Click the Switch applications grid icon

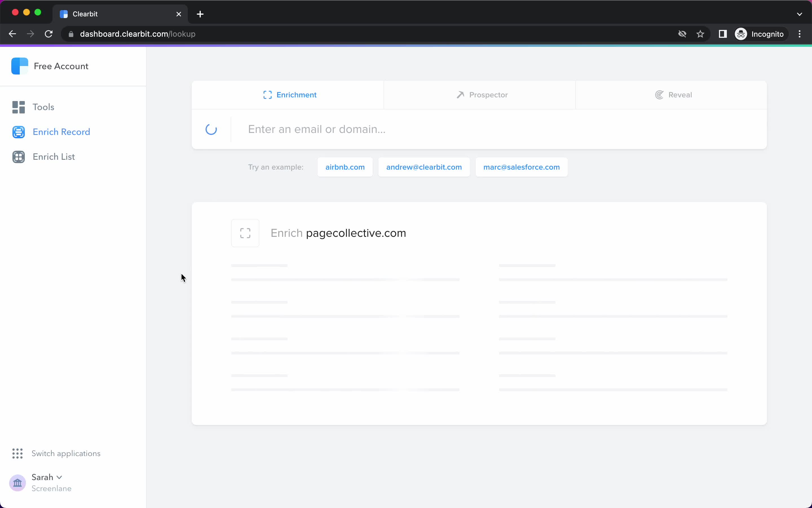17,454
